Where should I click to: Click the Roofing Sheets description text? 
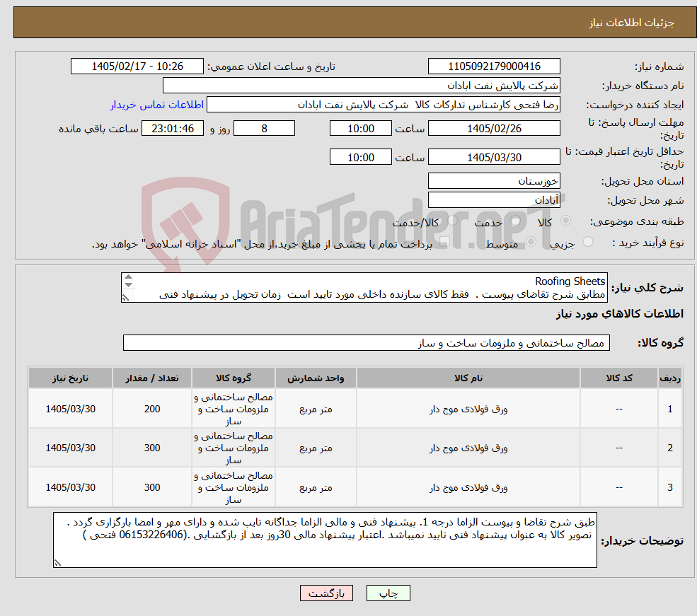coord(570,281)
